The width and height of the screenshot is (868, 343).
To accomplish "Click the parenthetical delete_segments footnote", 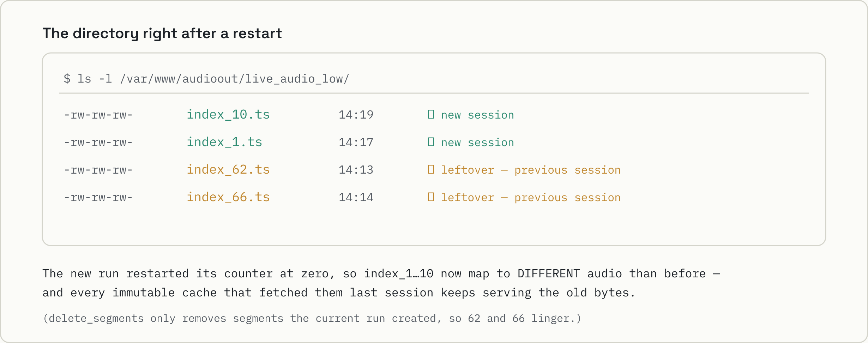I will pos(312,318).
